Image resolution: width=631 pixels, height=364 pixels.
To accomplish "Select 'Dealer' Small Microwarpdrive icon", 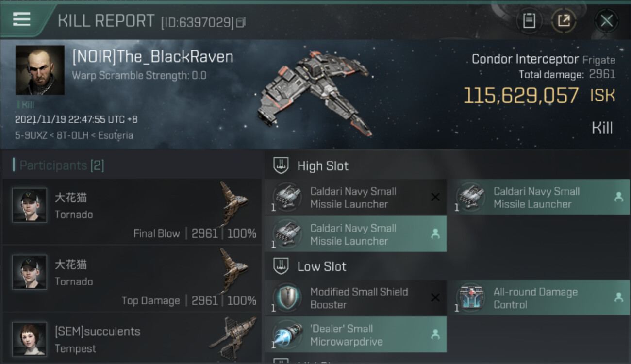I will pos(287,334).
